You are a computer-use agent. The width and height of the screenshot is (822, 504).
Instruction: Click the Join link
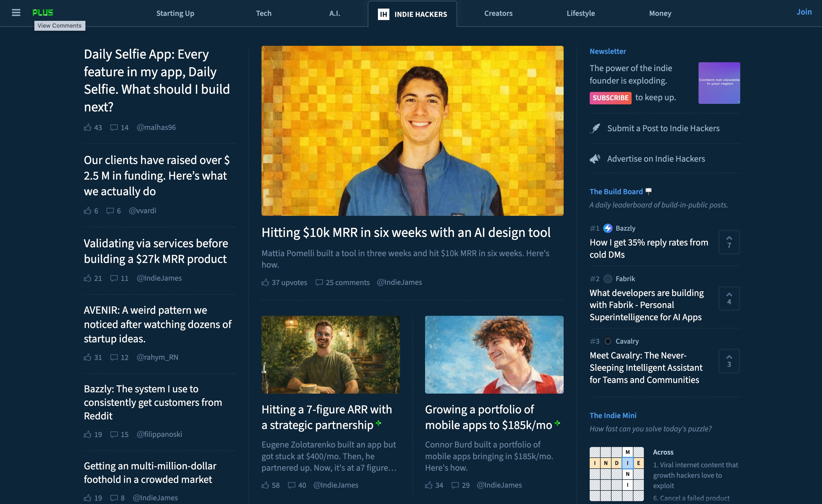804,12
